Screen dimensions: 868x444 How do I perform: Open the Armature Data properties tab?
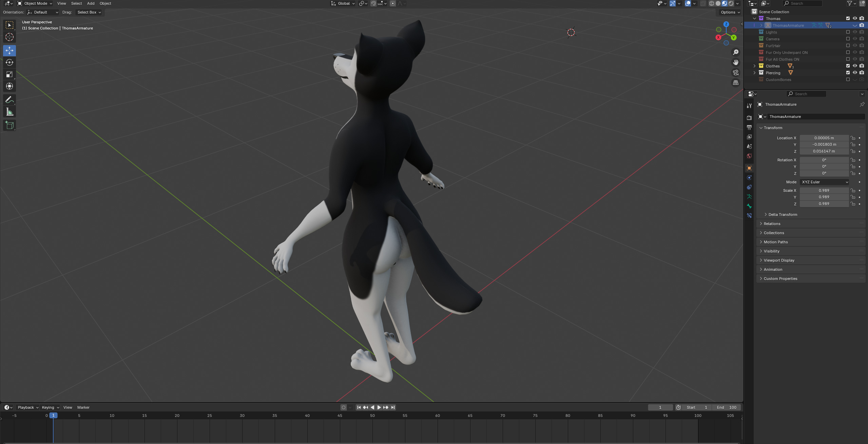click(x=749, y=197)
